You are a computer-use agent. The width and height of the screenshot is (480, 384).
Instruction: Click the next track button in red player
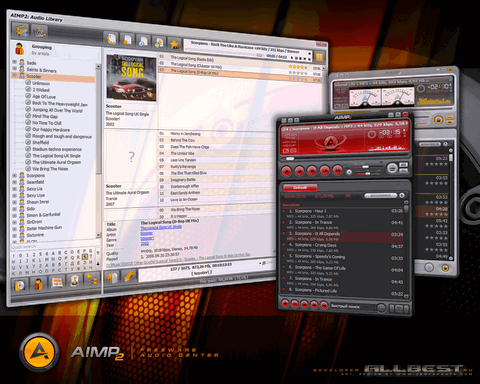[337, 170]
